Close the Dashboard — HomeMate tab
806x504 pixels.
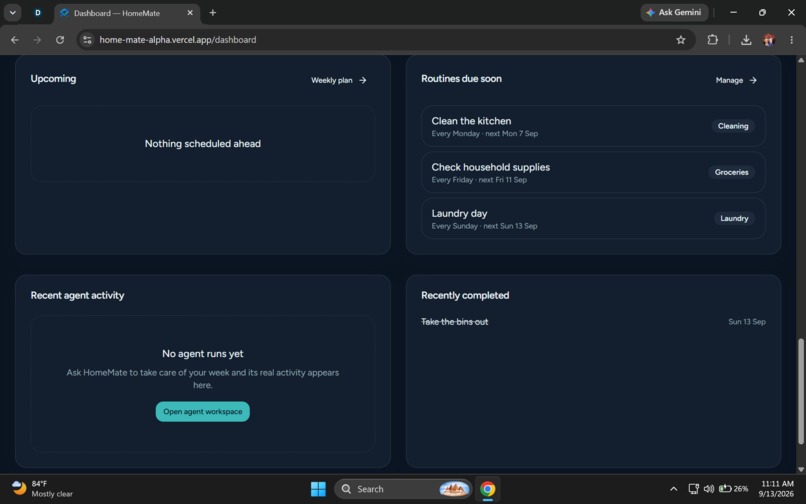(x=190, y=13)
